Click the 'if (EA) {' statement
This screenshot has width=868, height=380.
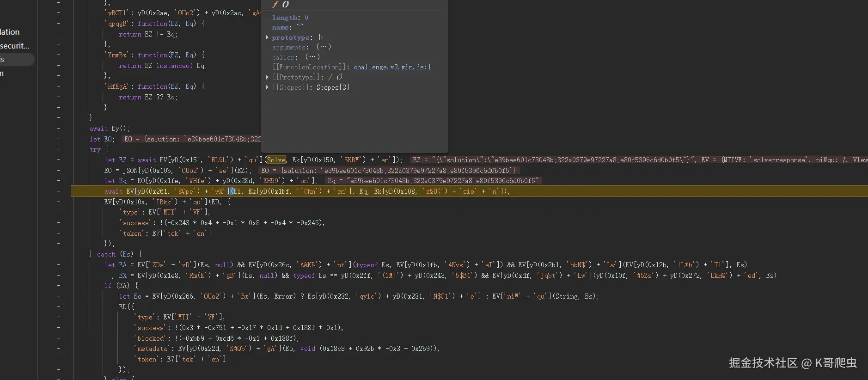(121, 286)
